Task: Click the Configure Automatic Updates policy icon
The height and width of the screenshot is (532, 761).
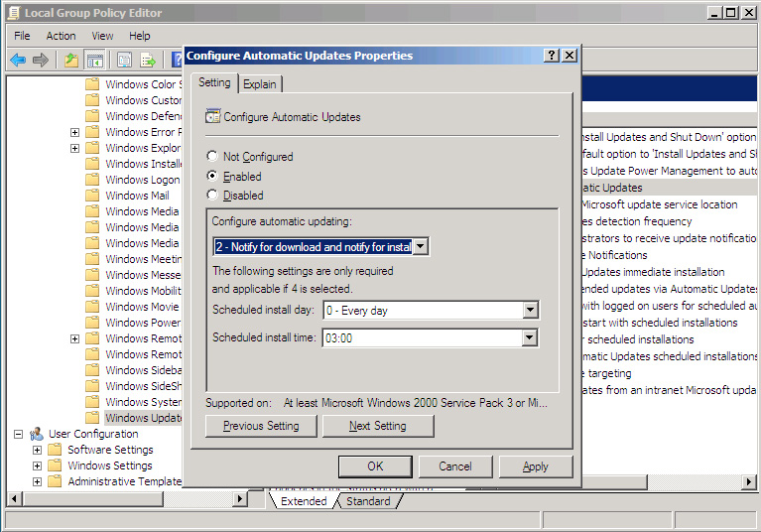Action: (212, 116)
